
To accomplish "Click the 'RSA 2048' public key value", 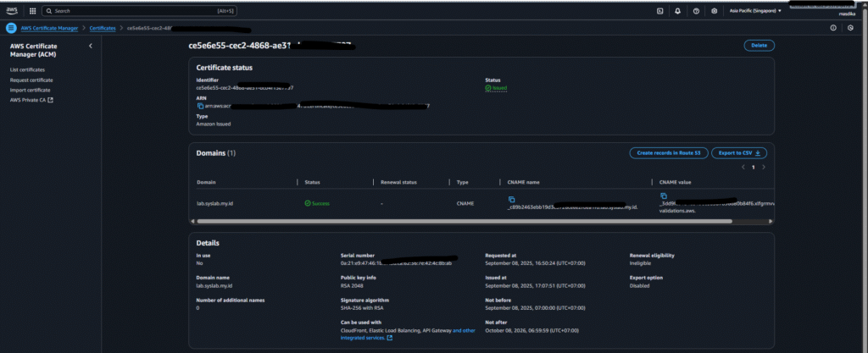I will [352, 285].
